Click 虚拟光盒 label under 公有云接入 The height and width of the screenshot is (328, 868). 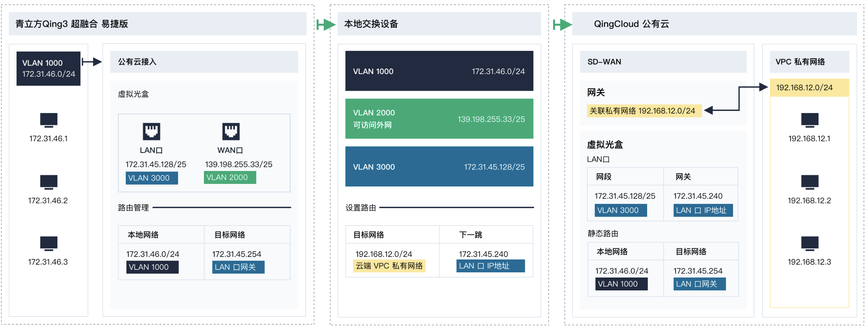(x=133, y=94)
